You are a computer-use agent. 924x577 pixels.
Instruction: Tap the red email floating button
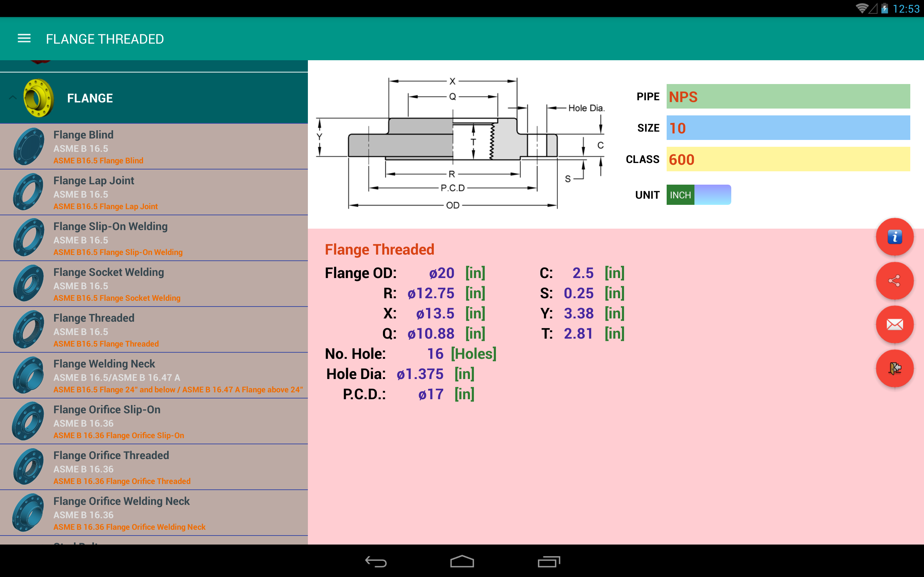(x=894, y=325)
